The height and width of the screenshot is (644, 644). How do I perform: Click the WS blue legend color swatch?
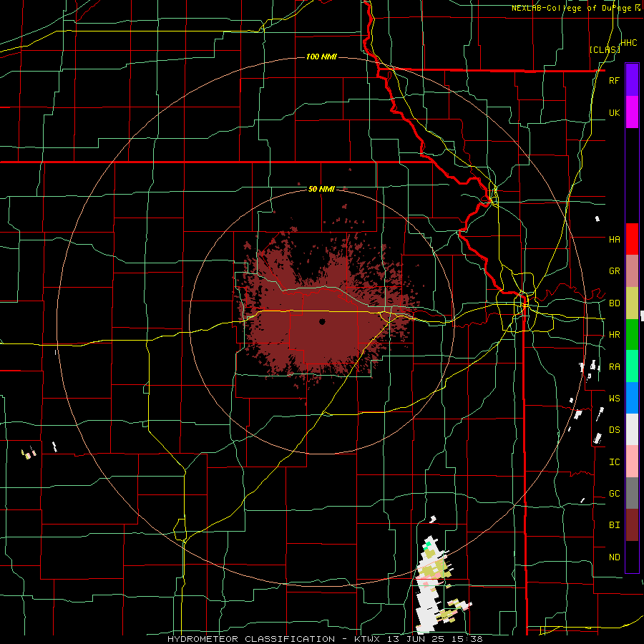tap(632, 398)
